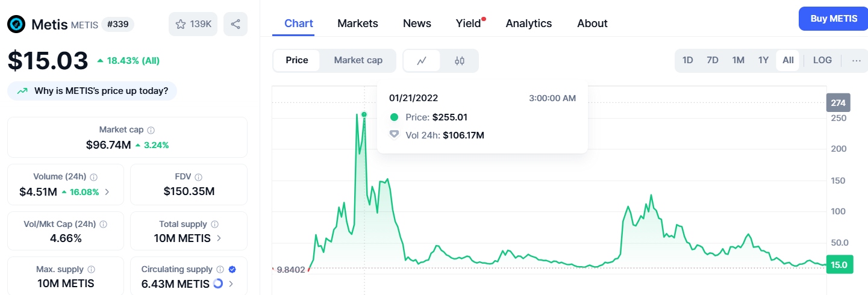Toggle the Price chart view
Viewport: 868px width, 295px height.
[x=297, y=60]
